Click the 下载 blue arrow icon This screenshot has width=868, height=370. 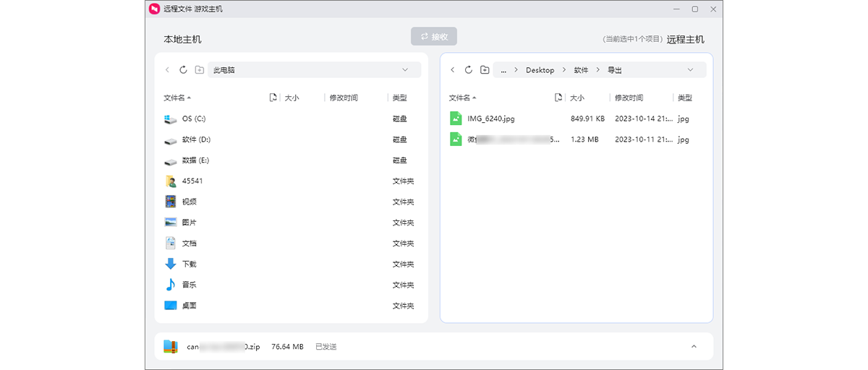click(x=171, y=264)
